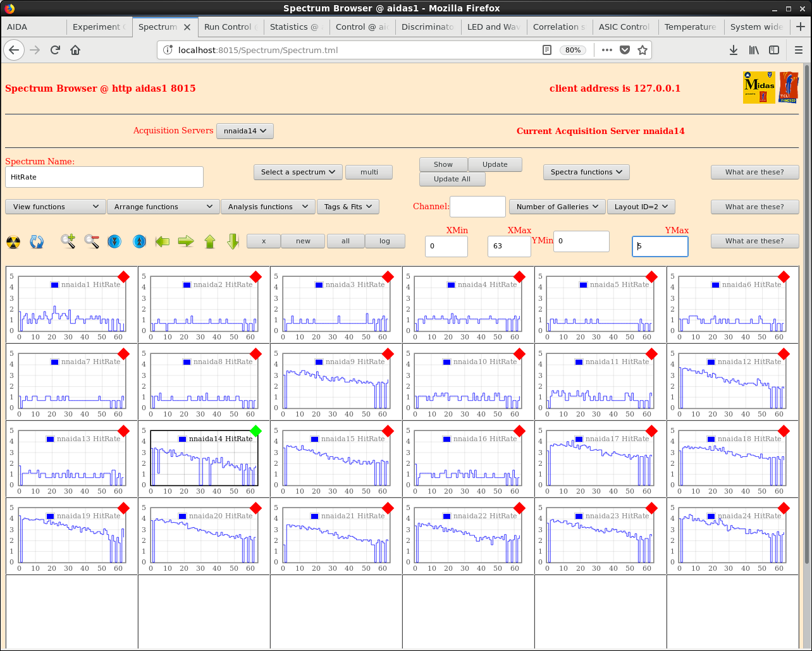This screenshot has width=812, height=651.
Task: Save page to Pocket icon
Action: coord(625,50)
